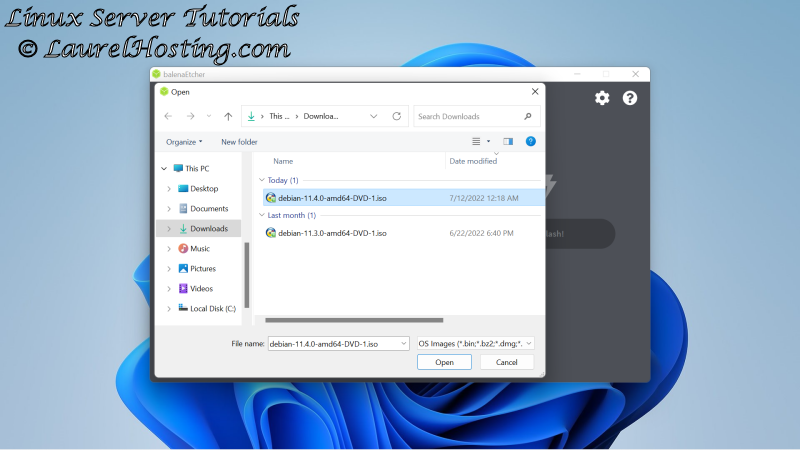This screenshot has height=450, width=800.
Task: Expand the Pictures tree node
Action: click(169, 268)
